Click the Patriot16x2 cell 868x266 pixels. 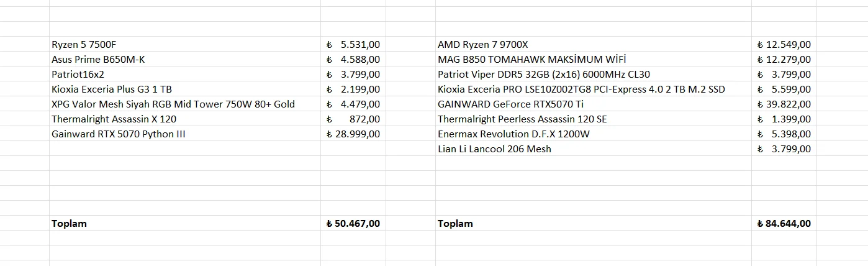point(185,74)
